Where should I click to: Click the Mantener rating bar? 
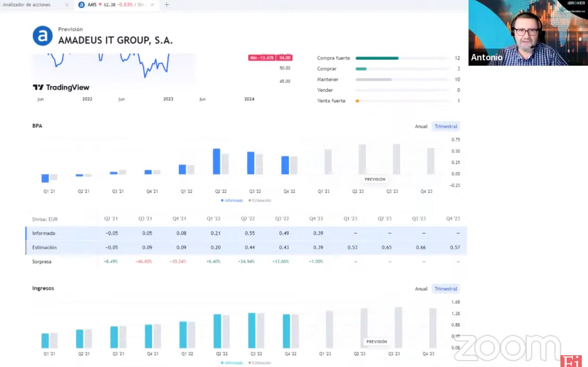click(374, 79)
